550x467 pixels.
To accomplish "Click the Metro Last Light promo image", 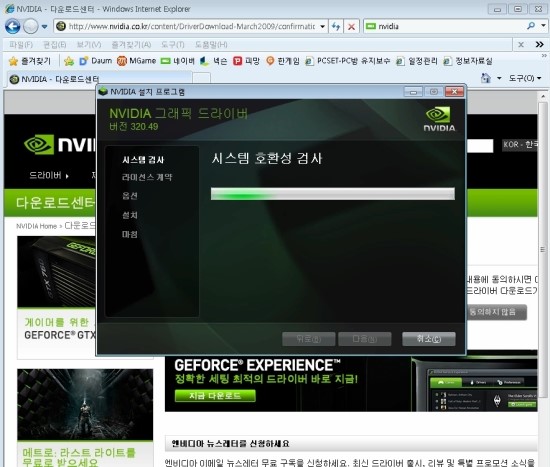I will tap(85, 405).
